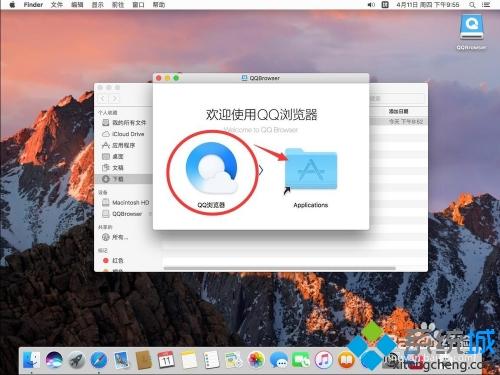
Task: Click the input method icon in menu bar
Action: pos(385,5)
